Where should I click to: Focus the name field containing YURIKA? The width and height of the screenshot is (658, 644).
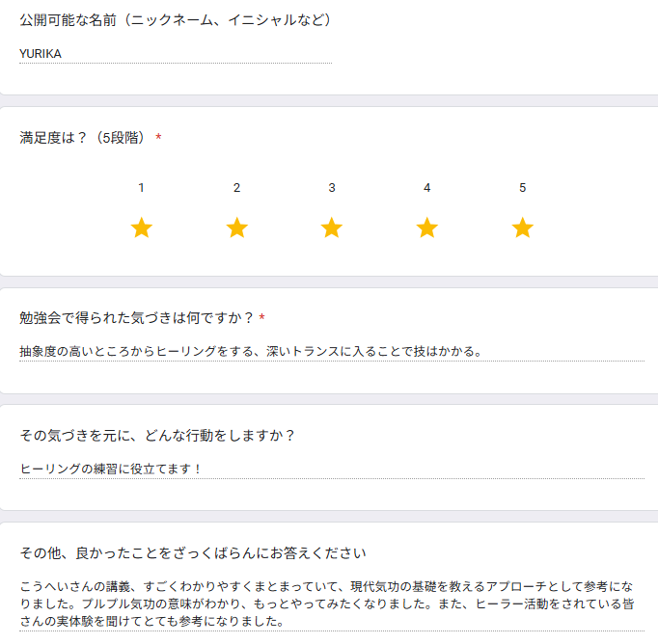click(174, 54)
